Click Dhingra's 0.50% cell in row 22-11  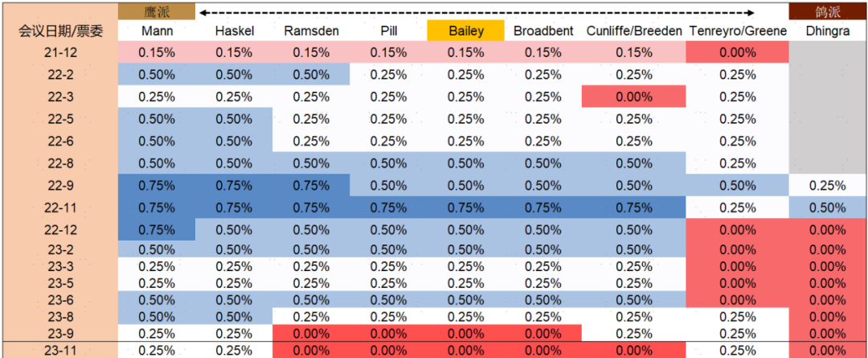(828, 207)
